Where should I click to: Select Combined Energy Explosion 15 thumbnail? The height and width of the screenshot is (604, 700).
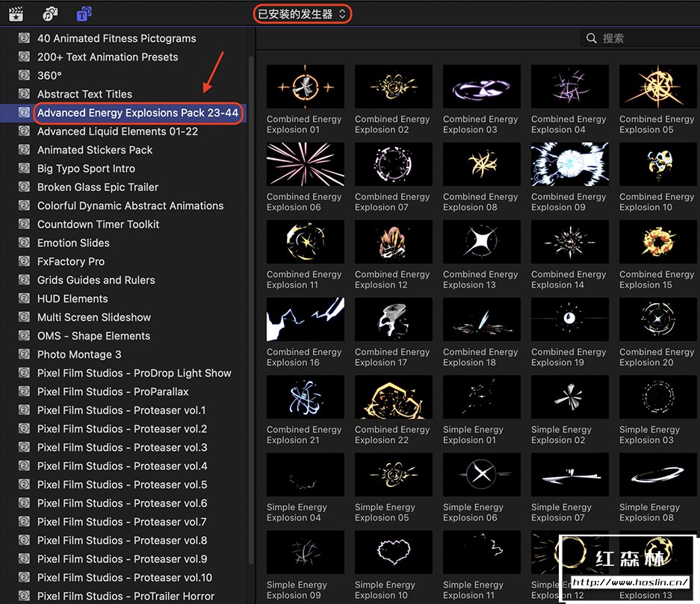[x=658, y=242]
